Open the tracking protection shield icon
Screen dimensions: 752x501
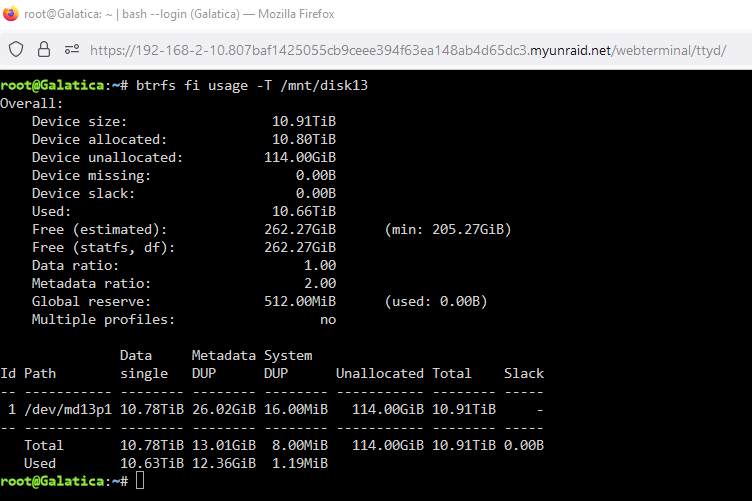[x=16, y=49]
